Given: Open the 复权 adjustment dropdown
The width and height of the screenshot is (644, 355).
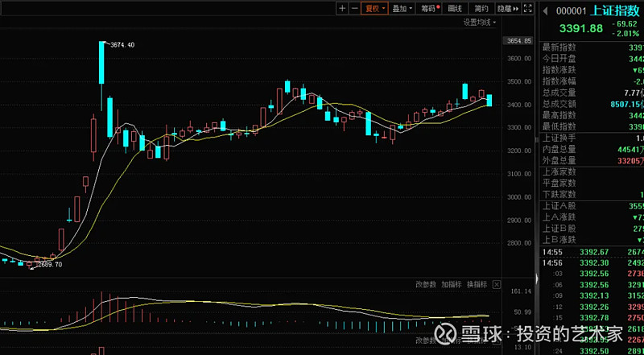Looking at the screenshot, I should pyautogui.click(x=374, y=8).
